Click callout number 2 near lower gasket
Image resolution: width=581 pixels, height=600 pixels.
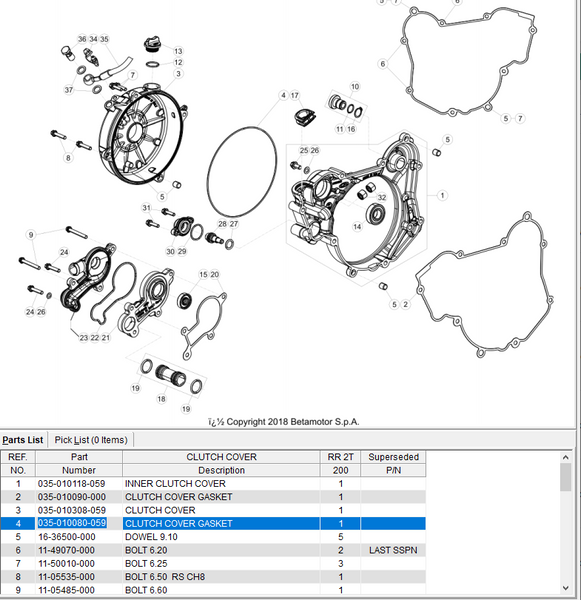[x=405, y=305]
